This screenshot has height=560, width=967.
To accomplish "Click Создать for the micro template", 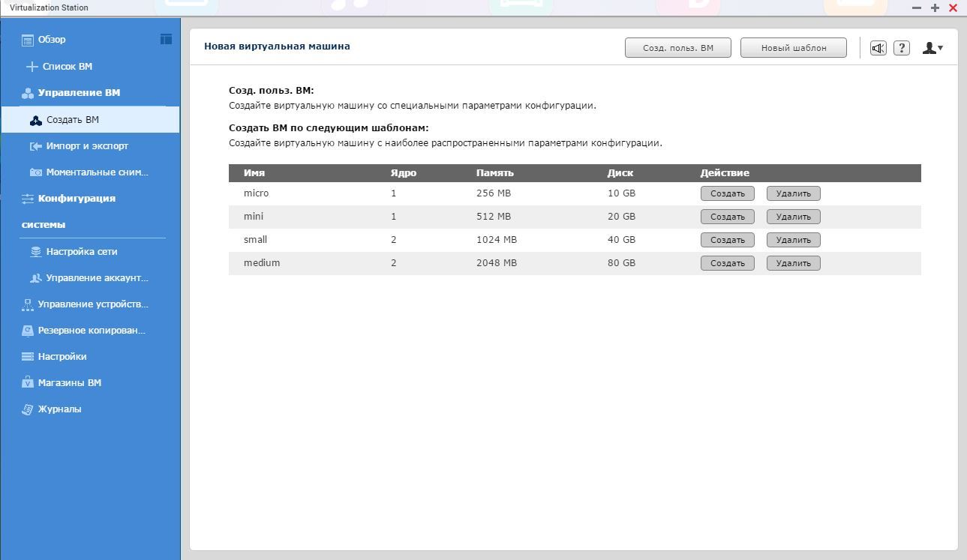I will pyautogui.click(x=728, y=193).
